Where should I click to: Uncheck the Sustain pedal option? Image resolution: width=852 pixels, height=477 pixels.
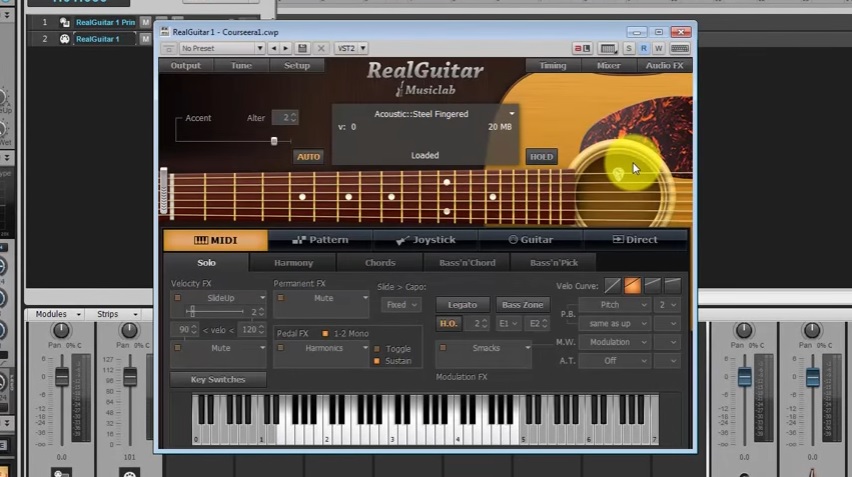pyautogui.click(x=377, y=361)
